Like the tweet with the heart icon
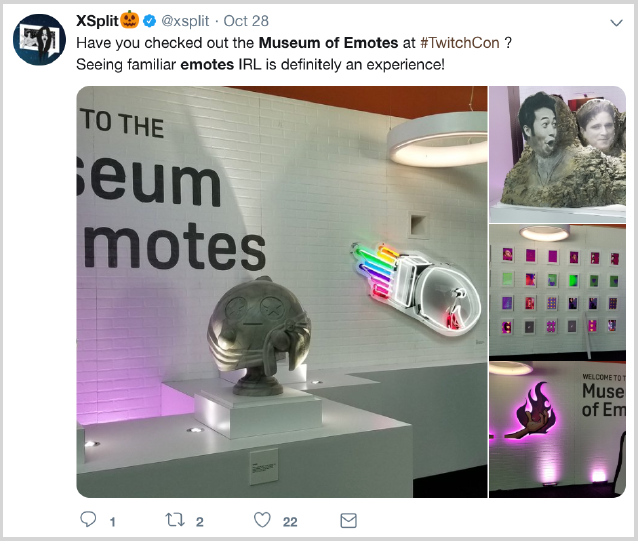The width and height of the screenshot is (639, 543). pyautogui.click(x=262, y=520)
